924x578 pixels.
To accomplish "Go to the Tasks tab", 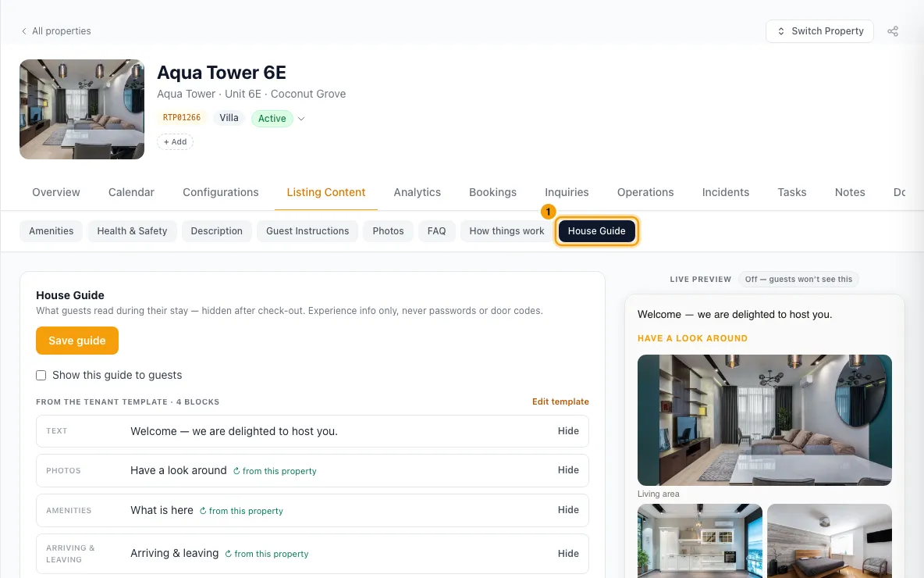I will [792, 192].
